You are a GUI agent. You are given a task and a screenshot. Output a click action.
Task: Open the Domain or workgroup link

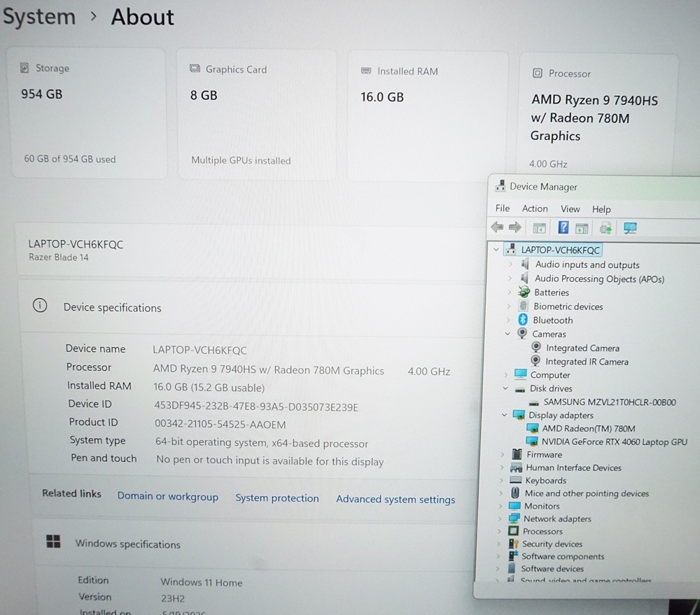[168, 496]
